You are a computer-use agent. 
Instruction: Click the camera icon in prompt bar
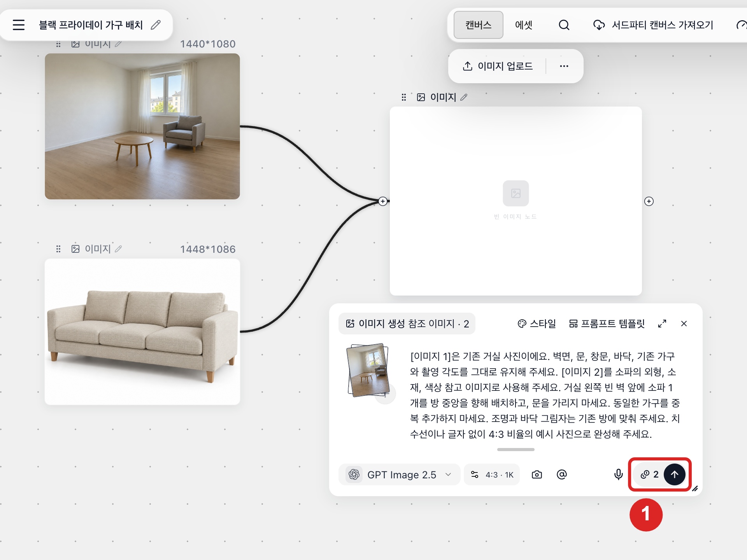(x=537, y=474)
